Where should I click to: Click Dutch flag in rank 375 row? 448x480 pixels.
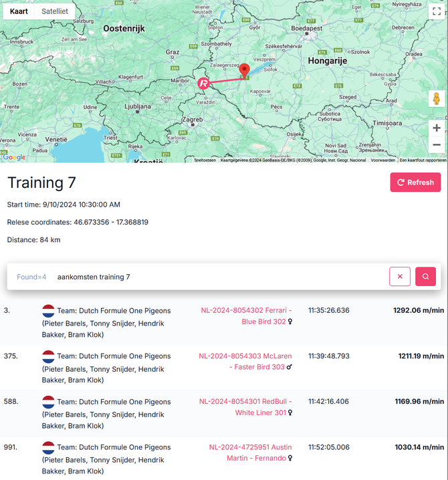48,356
